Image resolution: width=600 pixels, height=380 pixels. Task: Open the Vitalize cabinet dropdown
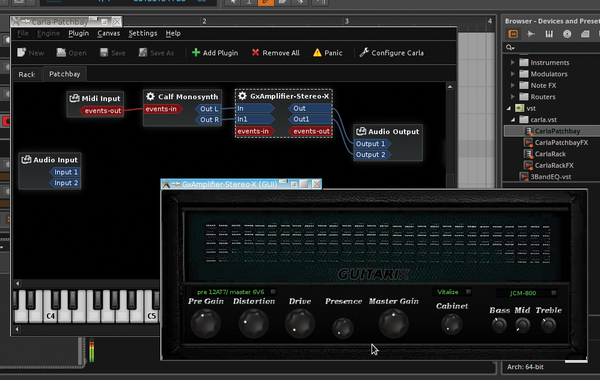[x=452, y=292]
